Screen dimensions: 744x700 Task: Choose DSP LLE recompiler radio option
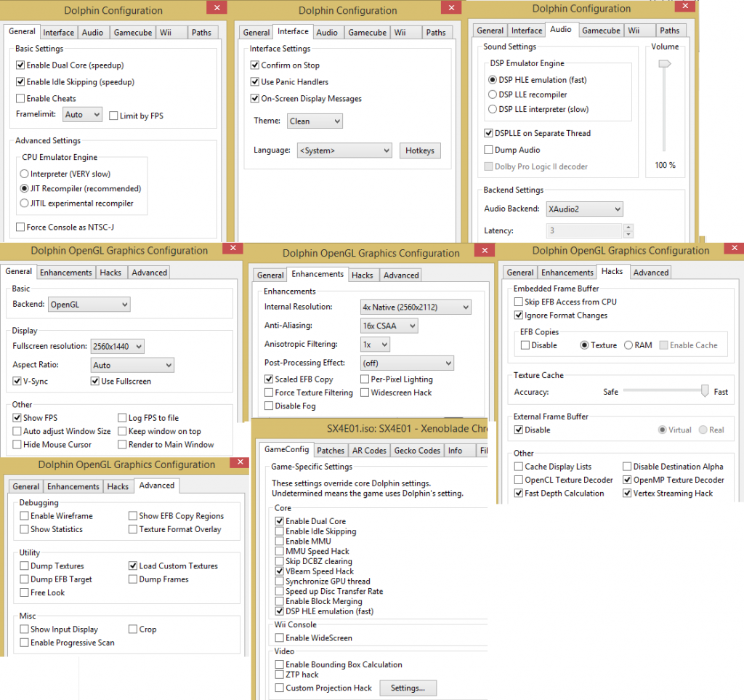click(x=493, y=94)
